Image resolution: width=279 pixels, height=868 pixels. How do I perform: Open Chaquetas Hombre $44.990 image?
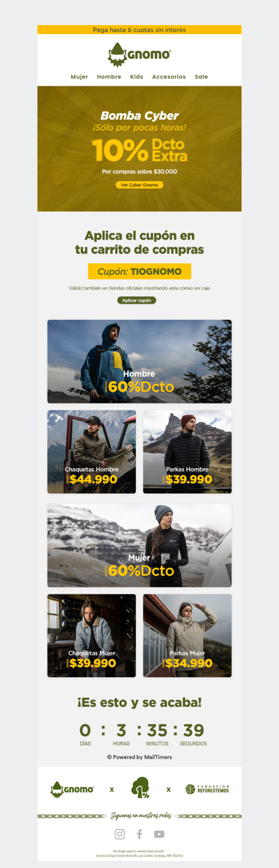(x=91, y=452)
